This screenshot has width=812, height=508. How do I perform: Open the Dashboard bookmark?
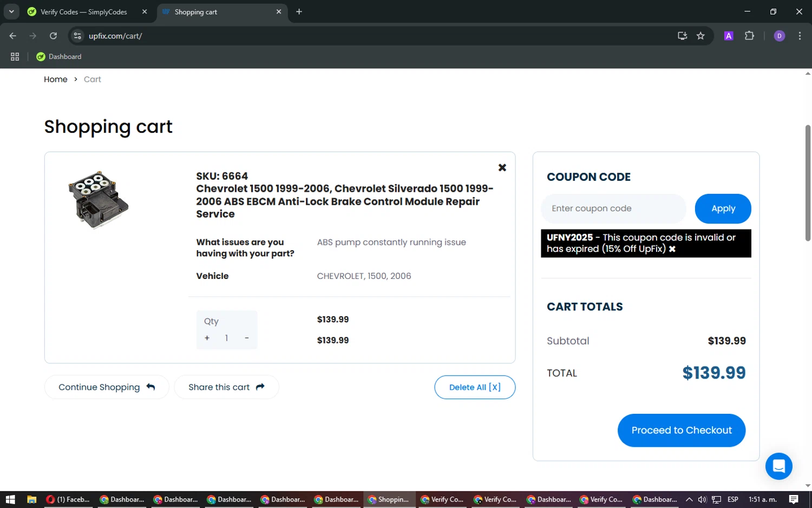click(59, 56)
